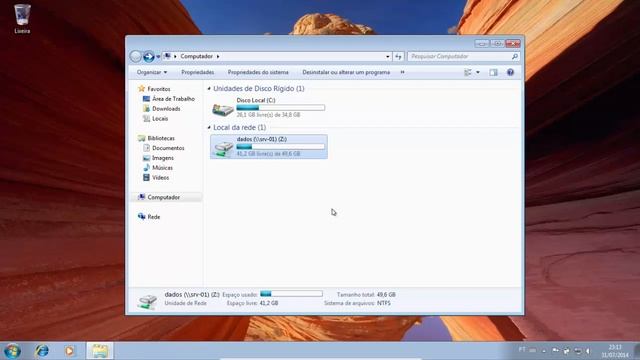The width and height of the screenshot is (640, 360).
Task: Click the Disco Local (C:) usage bar
Action: pos(281,108)
